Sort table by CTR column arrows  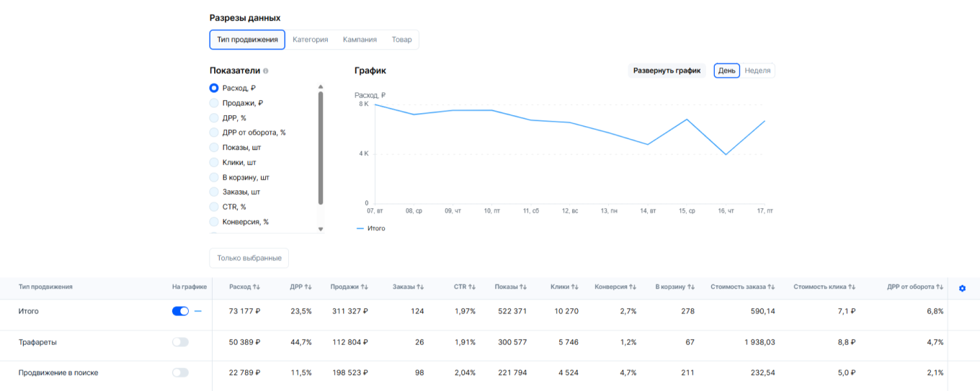click(472, 287)
